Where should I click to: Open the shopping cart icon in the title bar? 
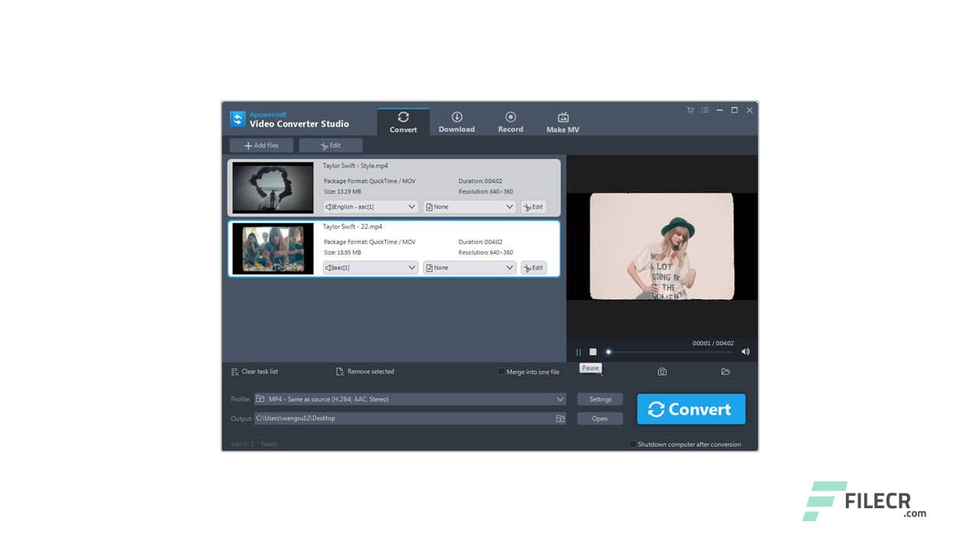point(690,110)
